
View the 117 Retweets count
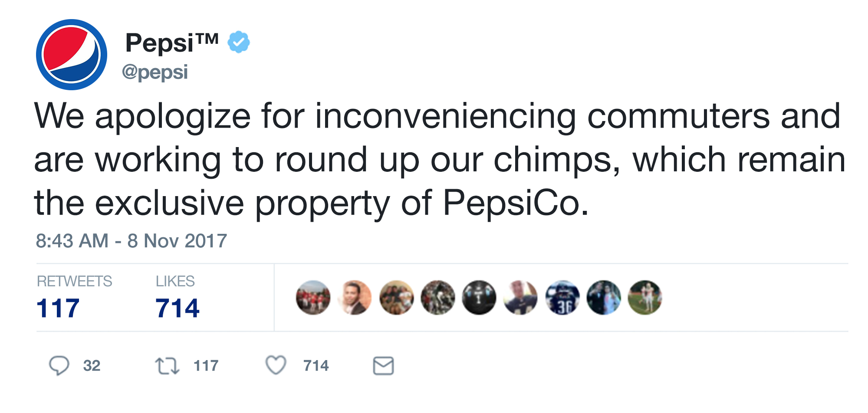point(74,298)
